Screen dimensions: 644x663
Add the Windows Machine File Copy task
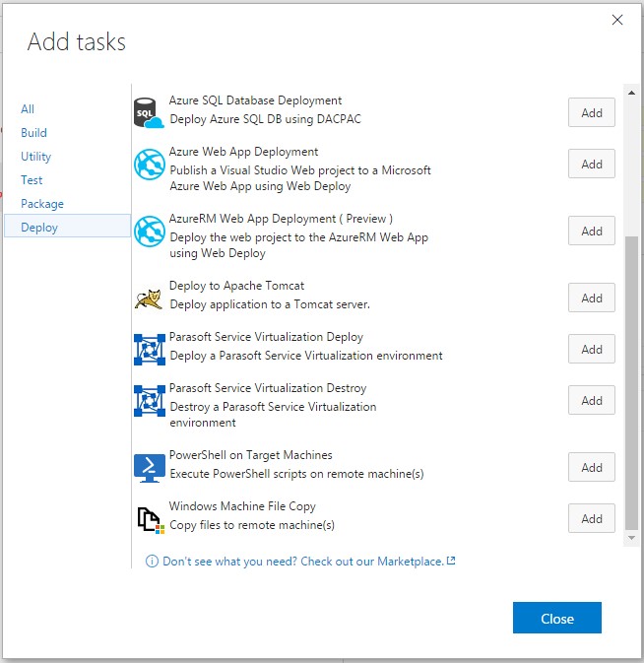591,518
